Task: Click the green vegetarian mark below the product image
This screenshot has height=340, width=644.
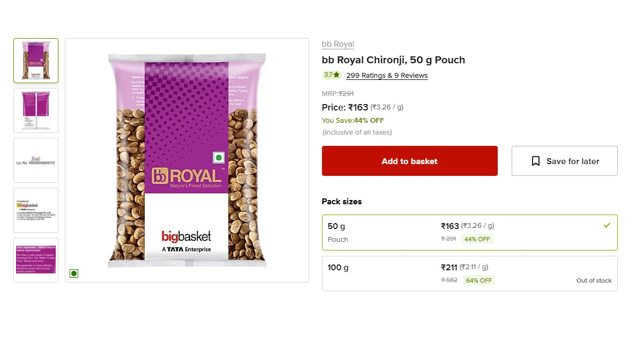Action: coord(74,274)
